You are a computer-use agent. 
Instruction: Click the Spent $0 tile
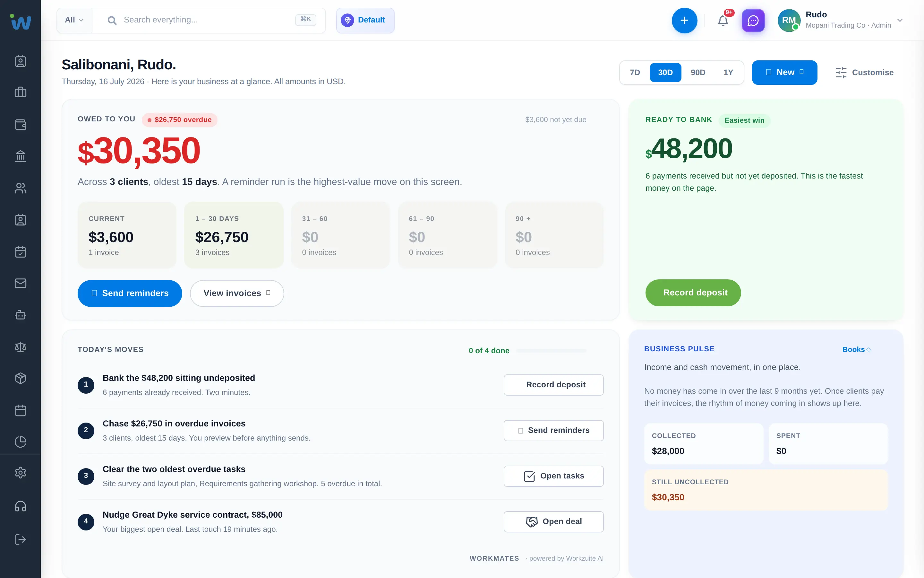click(x=828, y=443)
